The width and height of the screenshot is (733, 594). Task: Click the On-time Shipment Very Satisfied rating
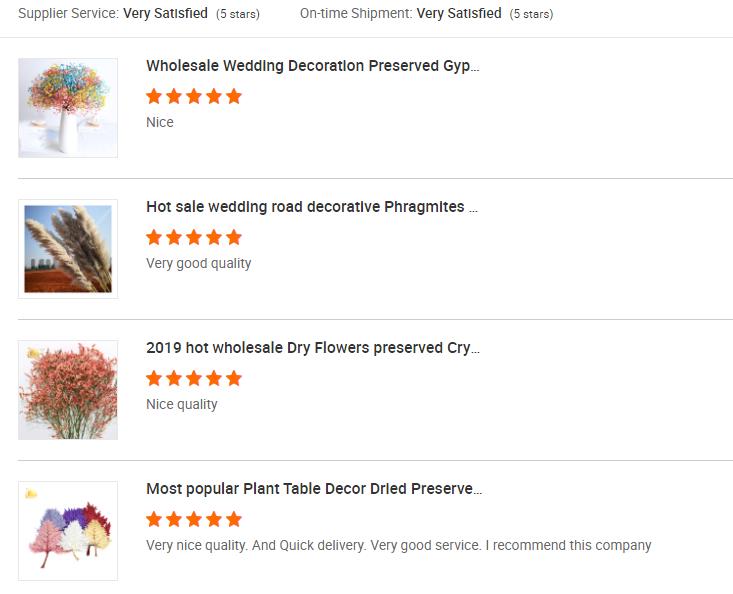pos(458,14)
